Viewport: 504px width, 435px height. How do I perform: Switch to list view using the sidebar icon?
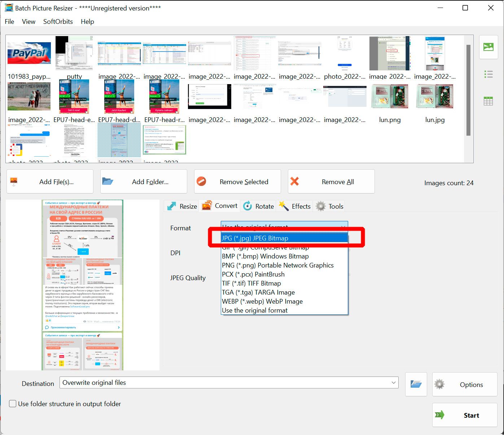coord(488,74)
